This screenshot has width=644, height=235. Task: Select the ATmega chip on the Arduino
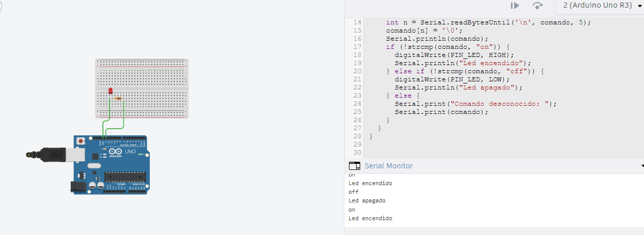tap(125, 177)
